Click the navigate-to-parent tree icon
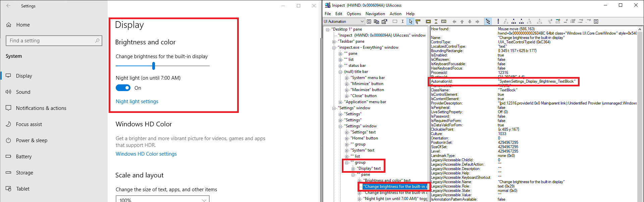Viewport: 644px width, 202px height. coord(498,22)
